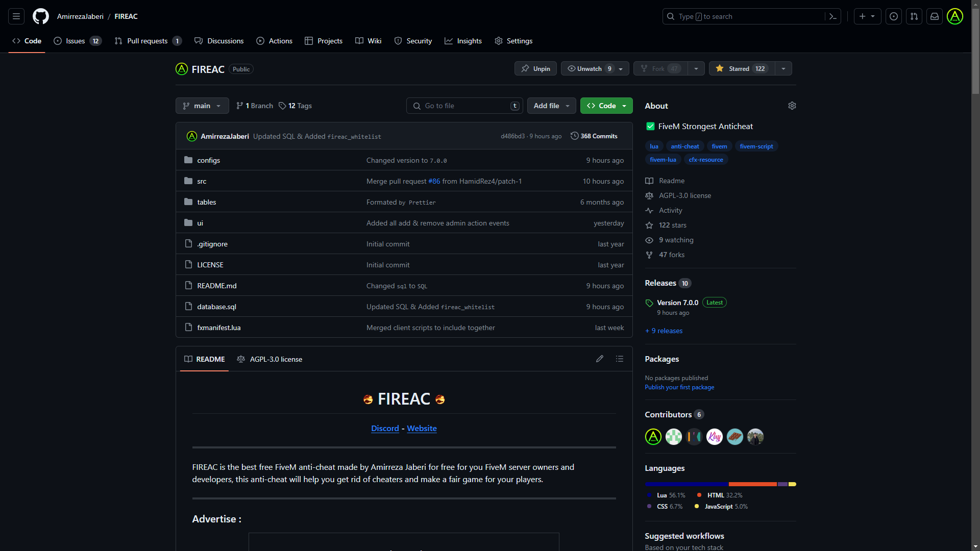This screenshot has height=551, width=980.
Task: Expand the main branch selector
Action: [202, 106]
